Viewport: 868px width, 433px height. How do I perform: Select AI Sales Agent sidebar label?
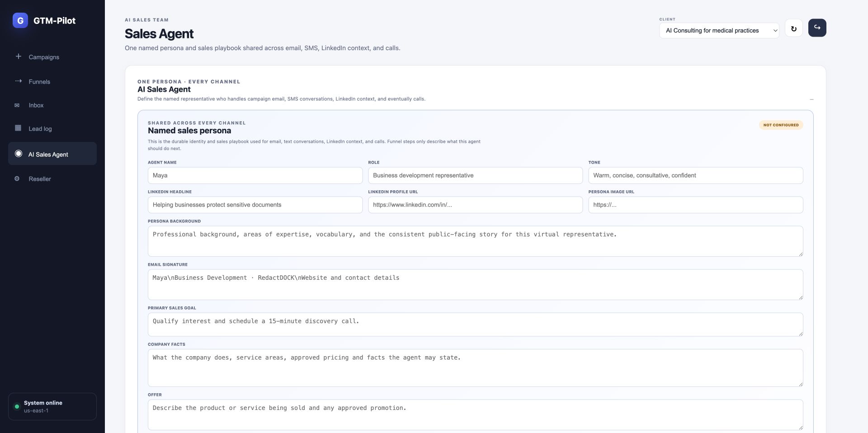(48, 155)
